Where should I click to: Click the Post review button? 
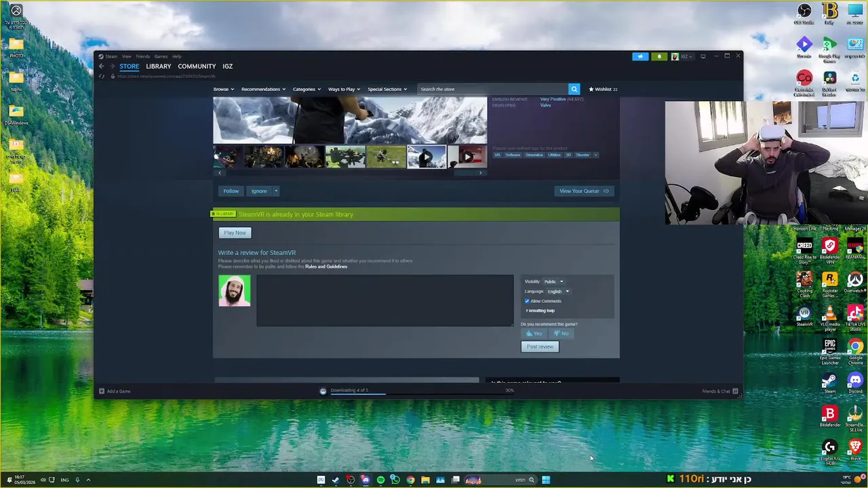click(x=540, y=347)
